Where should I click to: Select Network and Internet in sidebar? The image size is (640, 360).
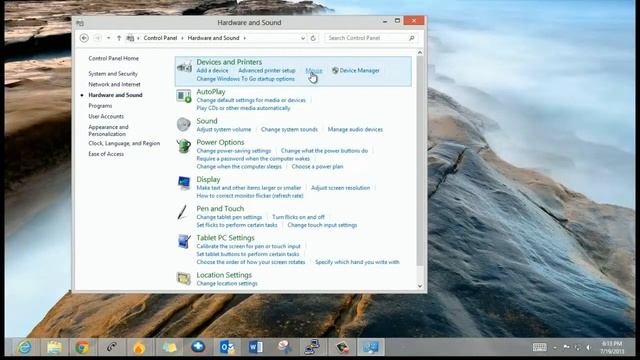(x=114, y=84)
